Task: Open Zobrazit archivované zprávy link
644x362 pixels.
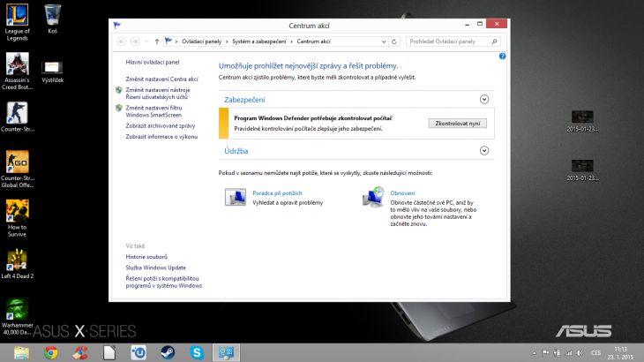Action: tap(161, 125)
